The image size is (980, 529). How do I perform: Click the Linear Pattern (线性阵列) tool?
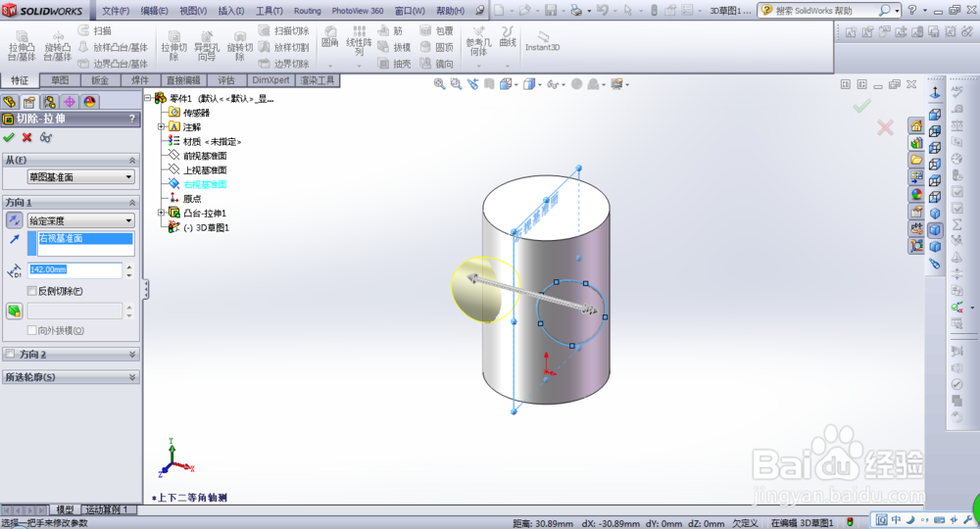tap(359, 40)
